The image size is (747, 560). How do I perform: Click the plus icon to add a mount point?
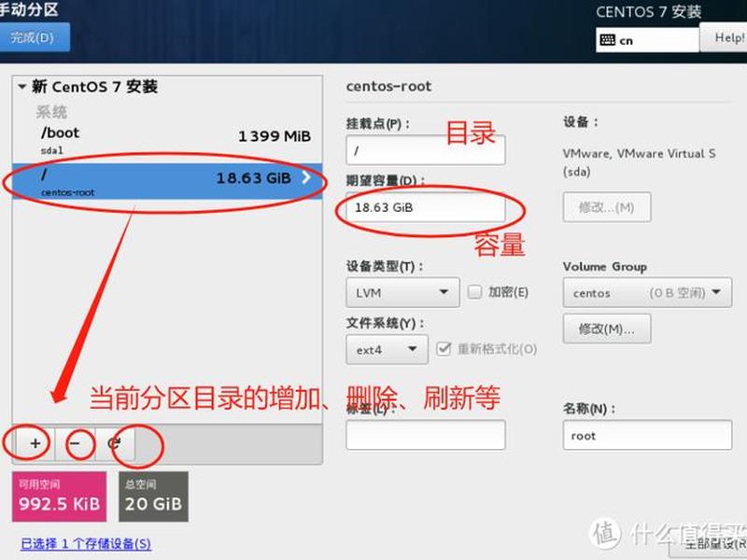[35, 444]
